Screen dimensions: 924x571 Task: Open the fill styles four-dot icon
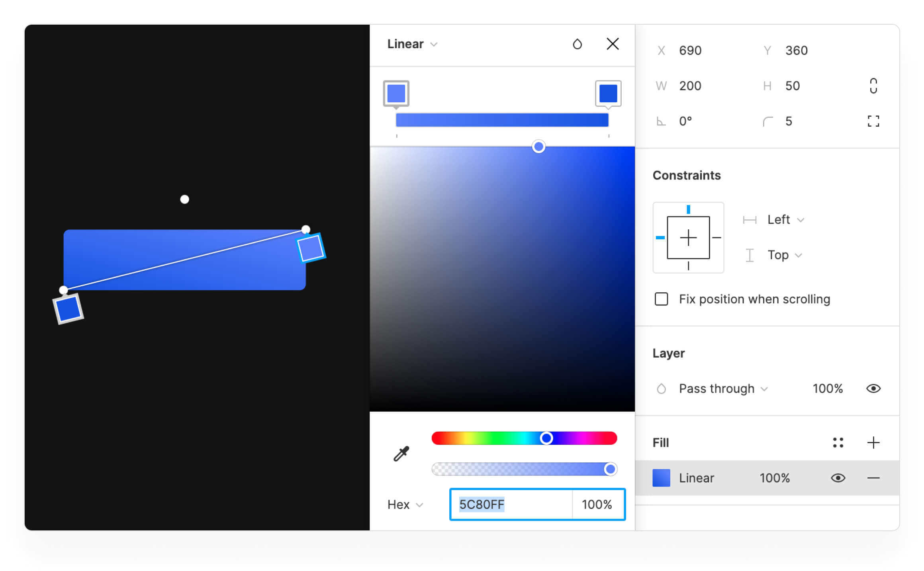coord(838,442)
